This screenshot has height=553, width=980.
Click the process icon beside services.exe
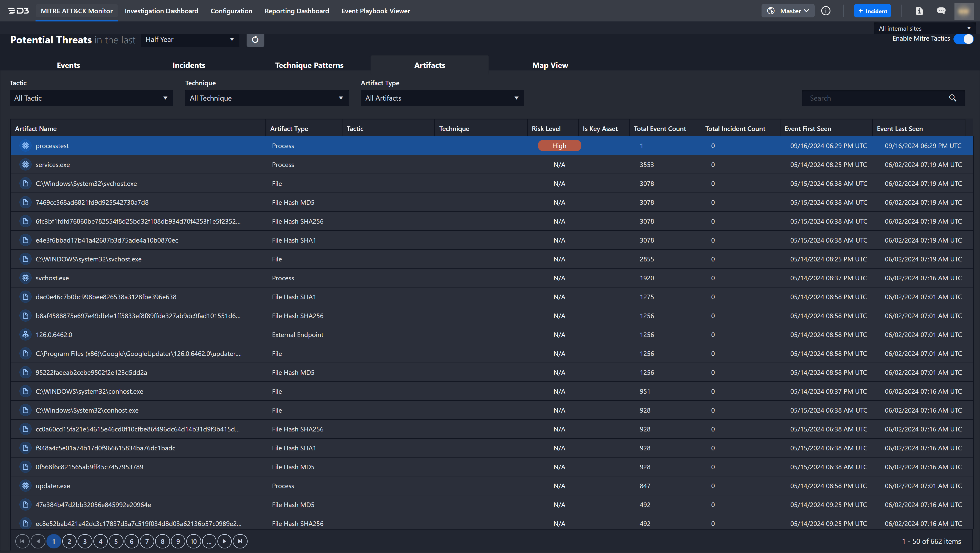(26, 164)
